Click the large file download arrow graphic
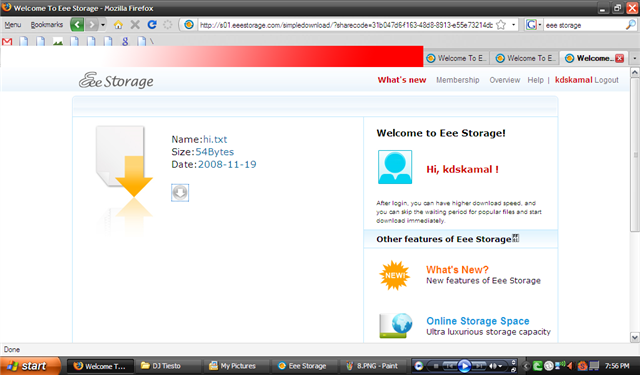The width and height of the screenshot is (640, 375). 124,161
